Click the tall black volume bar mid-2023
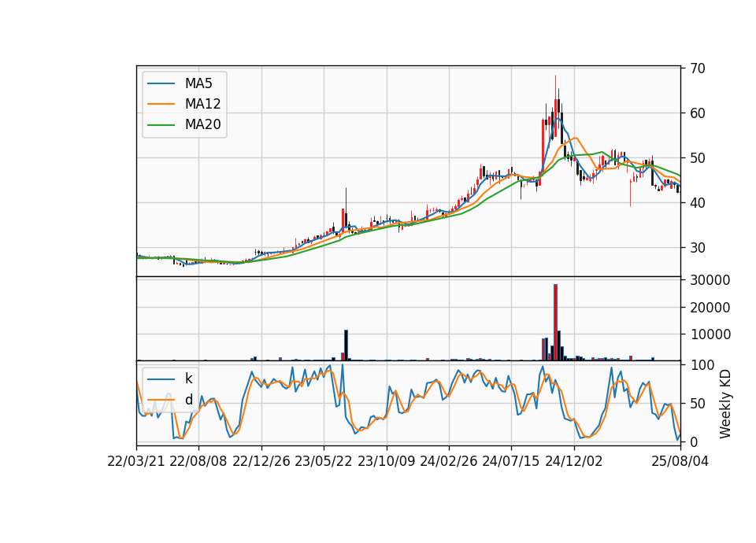 [x=346, y=345]
